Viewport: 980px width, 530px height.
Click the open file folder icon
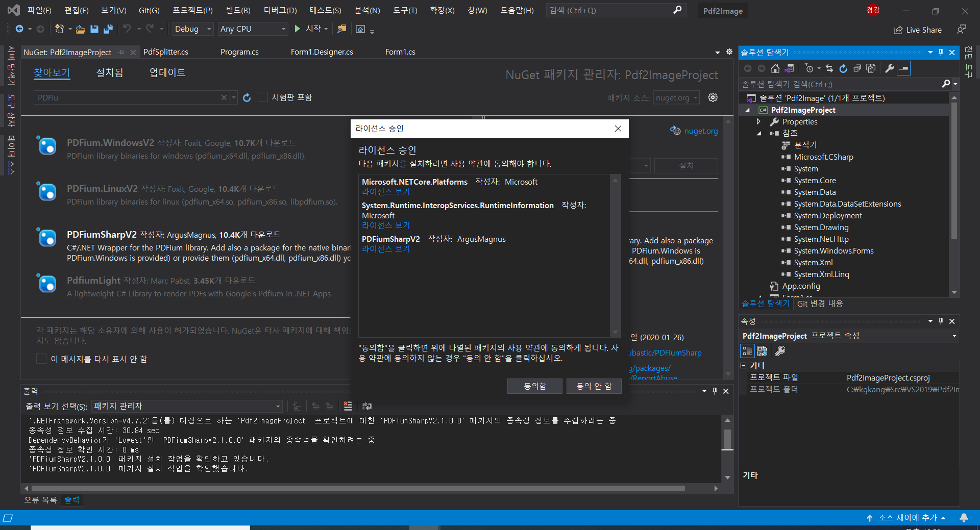pos(80,29)
